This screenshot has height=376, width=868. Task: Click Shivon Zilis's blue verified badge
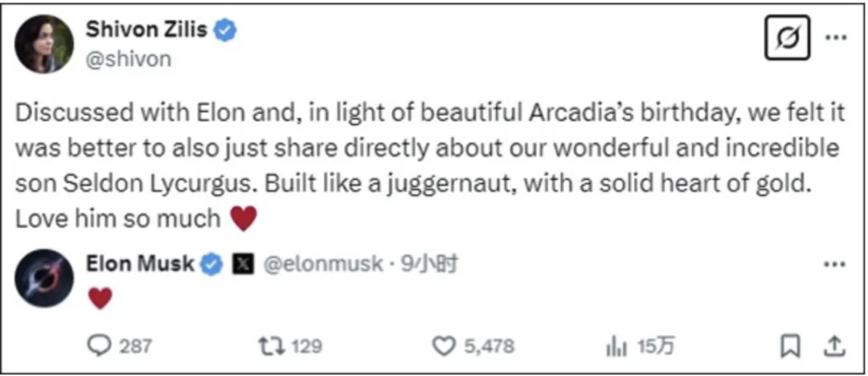[226, 31]
